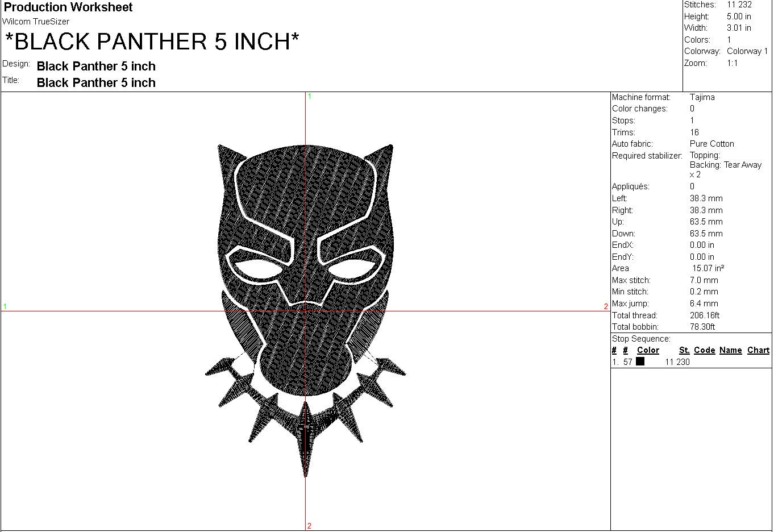The image size is (774, 532).
Task: Click the Zoom 1:1 indicator
Action: [733, 63]
